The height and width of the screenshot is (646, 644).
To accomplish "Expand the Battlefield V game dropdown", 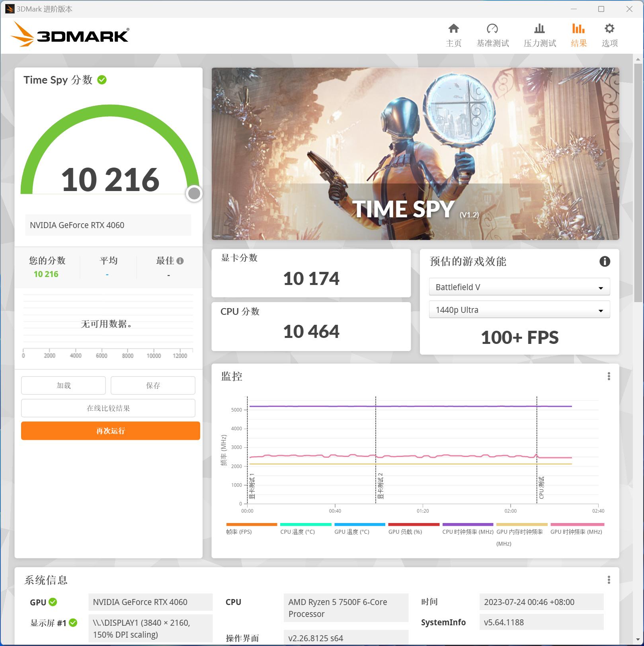I will coord(519,287).
